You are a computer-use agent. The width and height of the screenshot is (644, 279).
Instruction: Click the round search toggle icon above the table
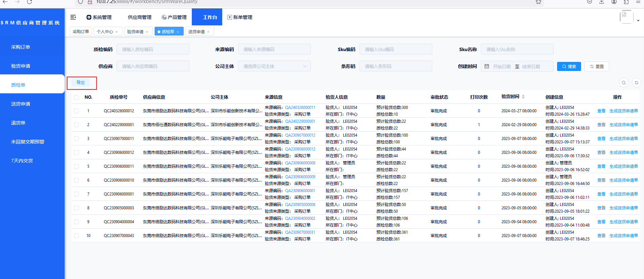tap(624, 83)
